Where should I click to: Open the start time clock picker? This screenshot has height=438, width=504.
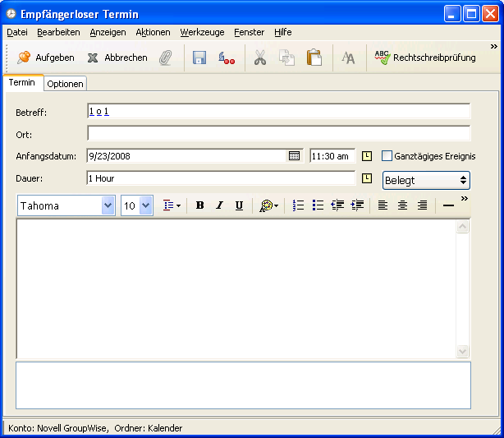click(x=367, y=156)
